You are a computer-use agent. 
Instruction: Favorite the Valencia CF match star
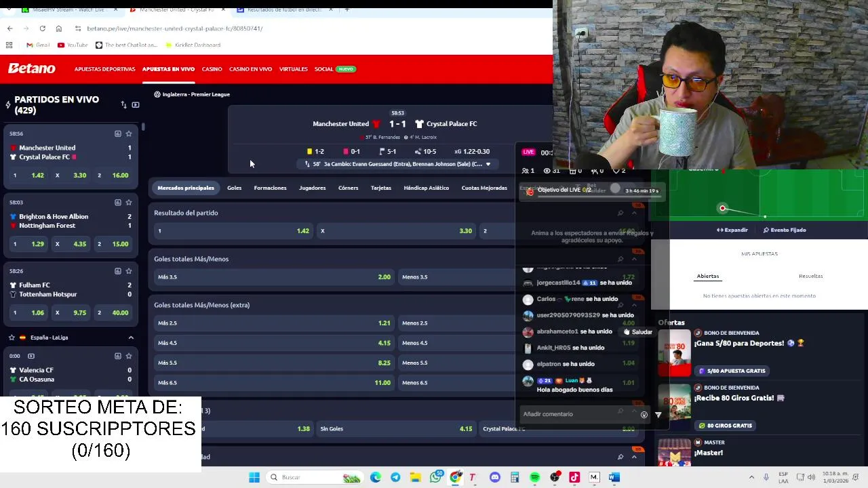point(129,356)
